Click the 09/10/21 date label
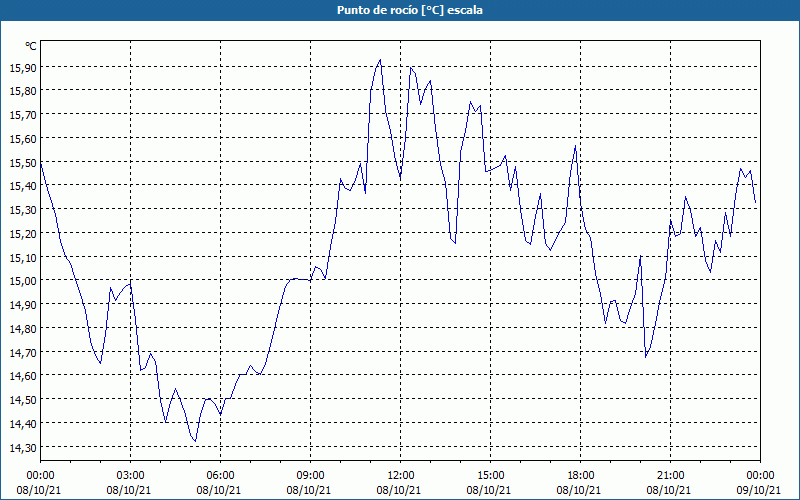Viewport: 800px width, 500px height. (x=759, y=490)
